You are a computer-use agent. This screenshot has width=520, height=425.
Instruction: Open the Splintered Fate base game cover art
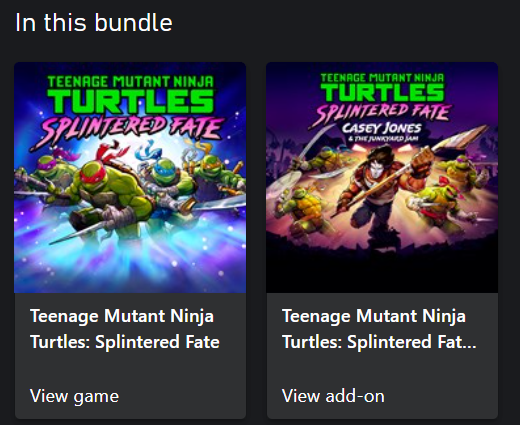pyautogui.click(x=130, y=177)
